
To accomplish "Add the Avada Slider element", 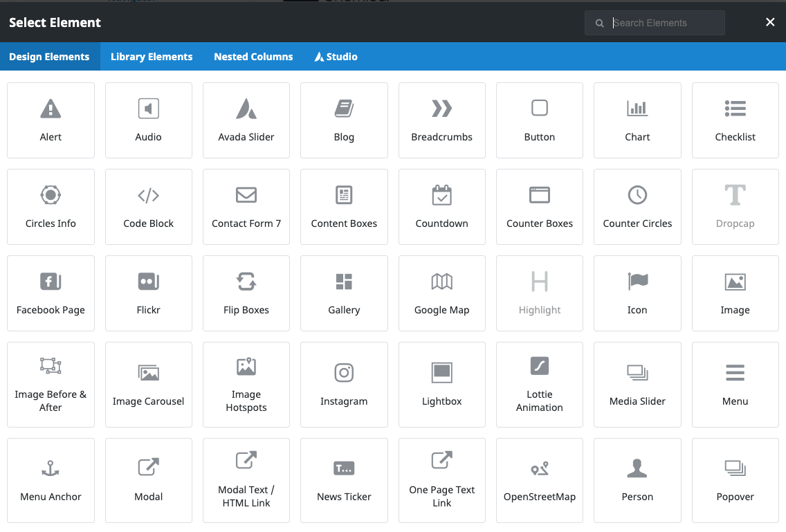I will point(246,120).
